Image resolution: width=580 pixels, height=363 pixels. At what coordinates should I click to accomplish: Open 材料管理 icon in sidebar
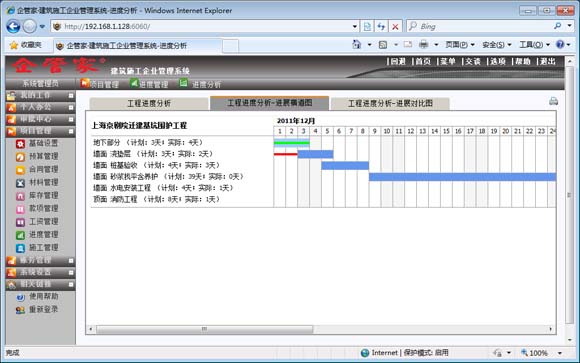point(20,183)
